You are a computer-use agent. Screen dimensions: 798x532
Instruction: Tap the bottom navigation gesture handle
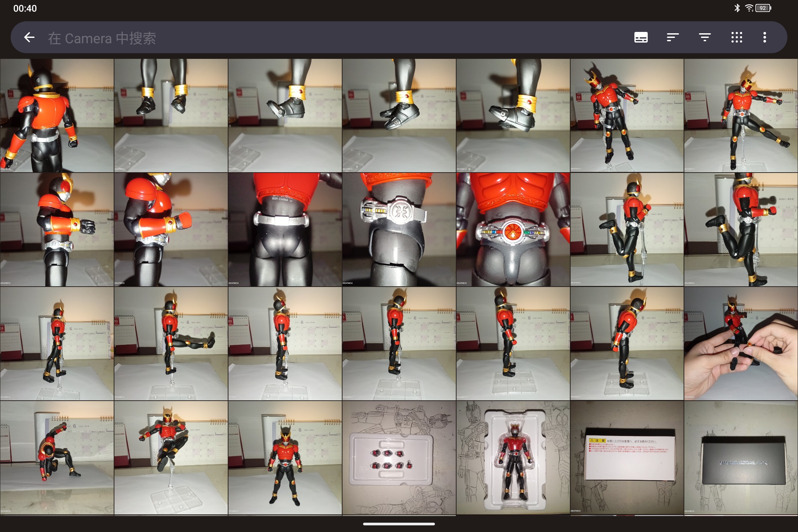pos(399,524)
